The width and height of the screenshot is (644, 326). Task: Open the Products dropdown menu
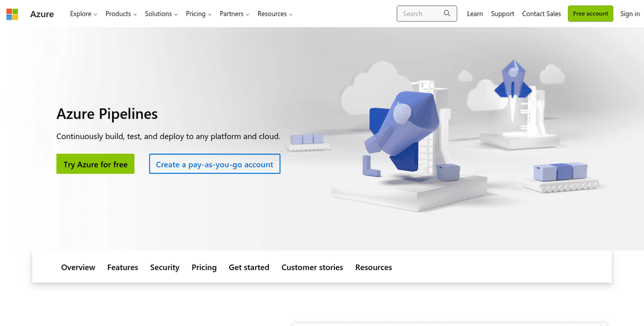pos(121,14)
